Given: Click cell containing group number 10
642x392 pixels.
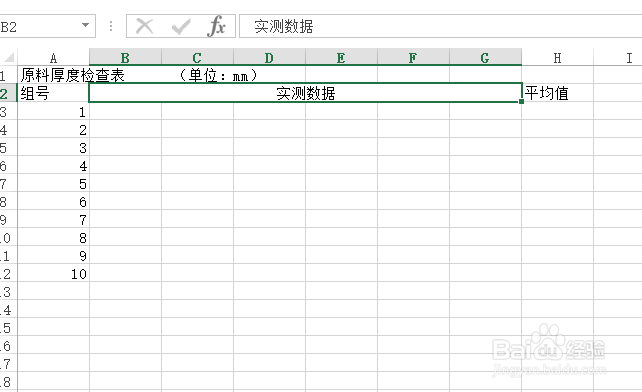Looking at the screenshot, I should [54, 273].
